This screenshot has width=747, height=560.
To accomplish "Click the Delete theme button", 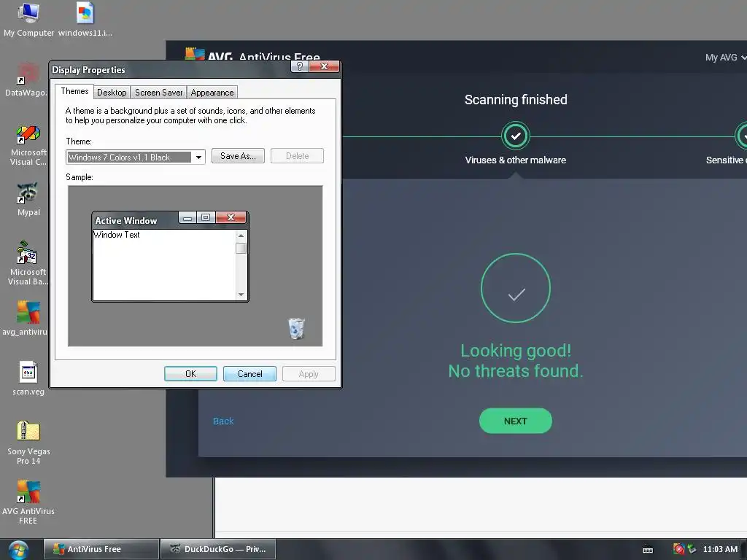I will point(298,156).
